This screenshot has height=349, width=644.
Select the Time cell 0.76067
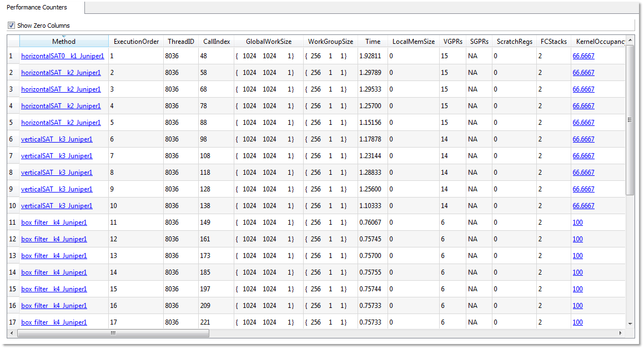click(x=373, y=222)
